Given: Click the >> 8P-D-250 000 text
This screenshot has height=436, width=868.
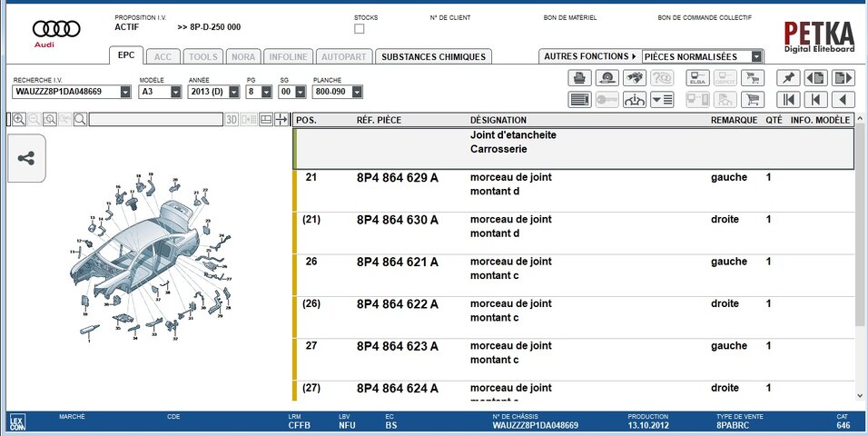Looking at the screenshot, I should pos(209,27).
